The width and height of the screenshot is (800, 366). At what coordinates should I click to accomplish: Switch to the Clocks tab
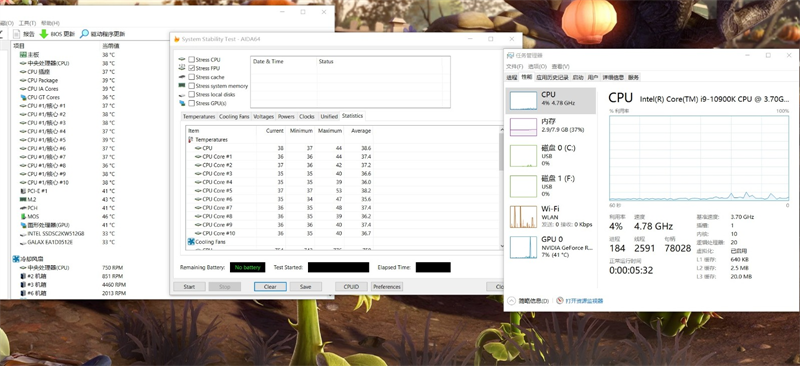[307, 116]
